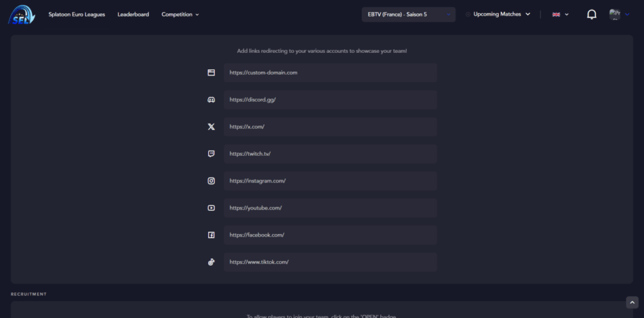644x318 pixels.
Task: Open the EBTV (France) - Saison 5 selector
Action: tap(409, 14)
